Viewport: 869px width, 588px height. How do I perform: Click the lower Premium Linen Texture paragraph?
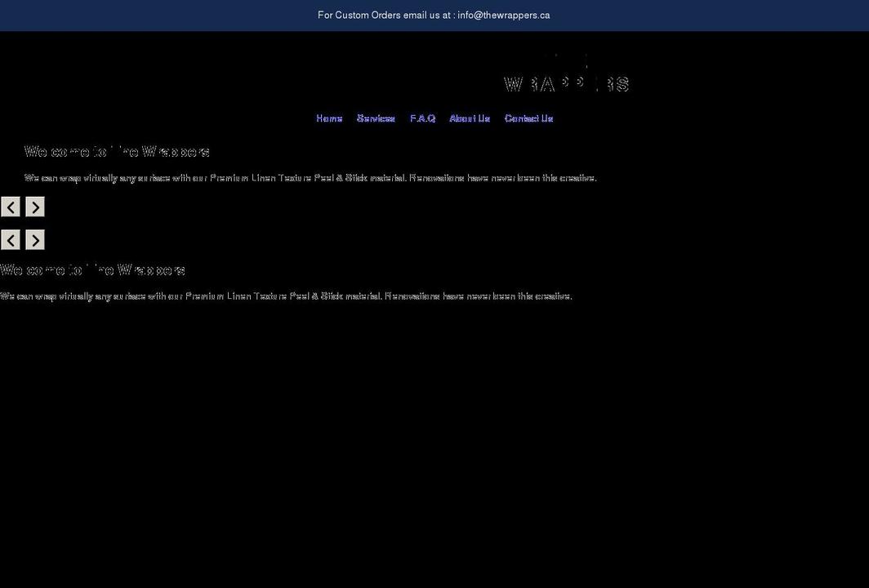click(286, 296)
